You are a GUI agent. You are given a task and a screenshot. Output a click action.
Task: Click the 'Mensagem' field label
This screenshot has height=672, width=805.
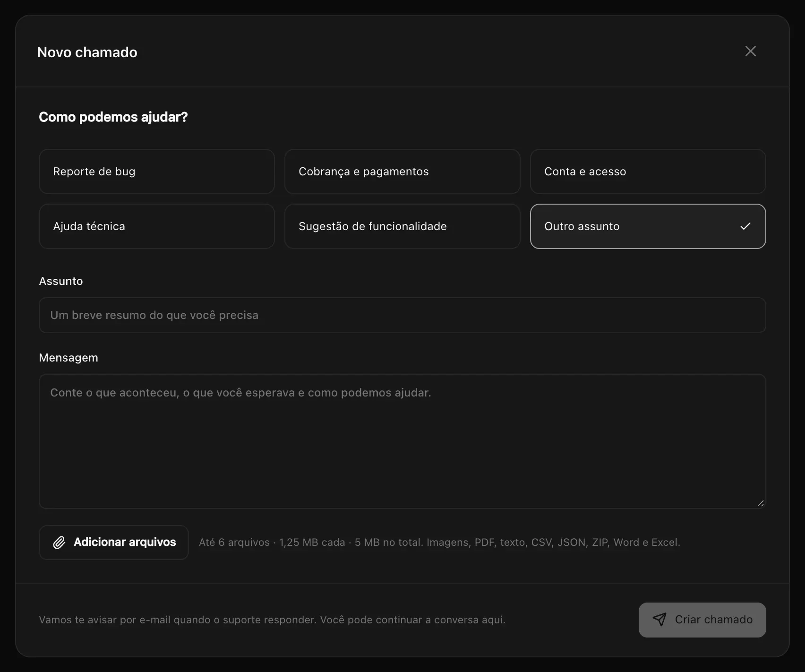(69, 358)
